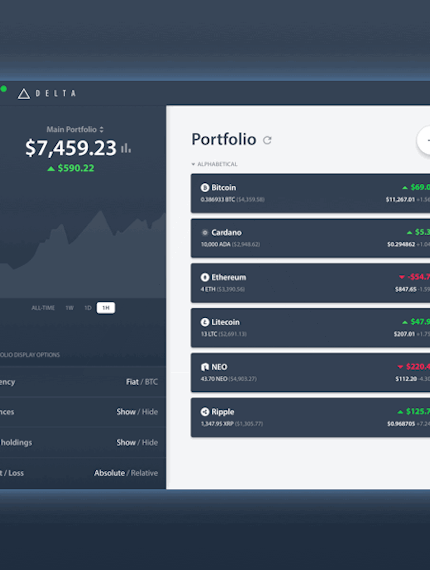This screenshot has width=430, height=570.
Task: Click the Ripple green gain arrow
Action: [x=400, y=412]
